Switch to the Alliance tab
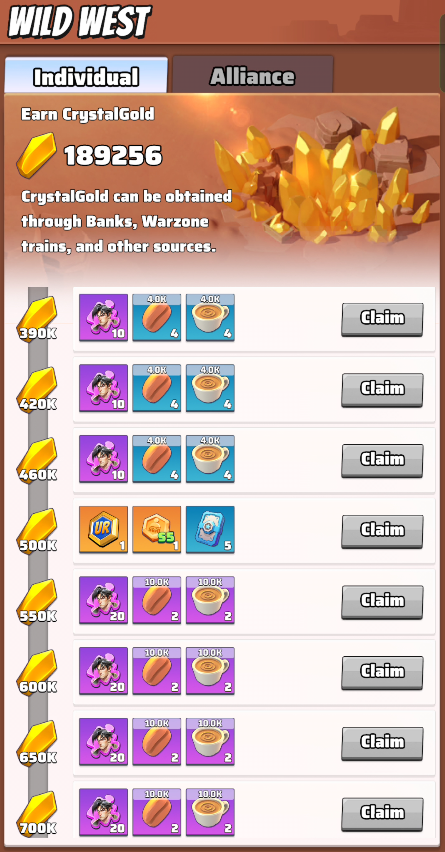 [253, 75]
